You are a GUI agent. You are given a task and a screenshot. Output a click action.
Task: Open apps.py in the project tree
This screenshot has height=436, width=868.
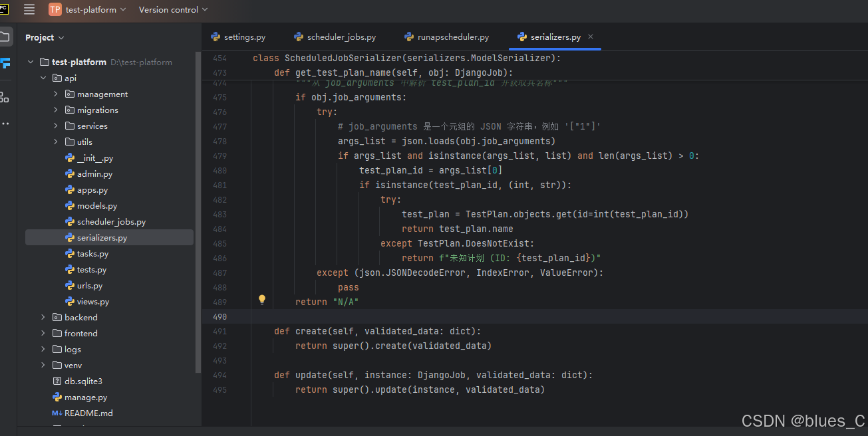(92, 189)
